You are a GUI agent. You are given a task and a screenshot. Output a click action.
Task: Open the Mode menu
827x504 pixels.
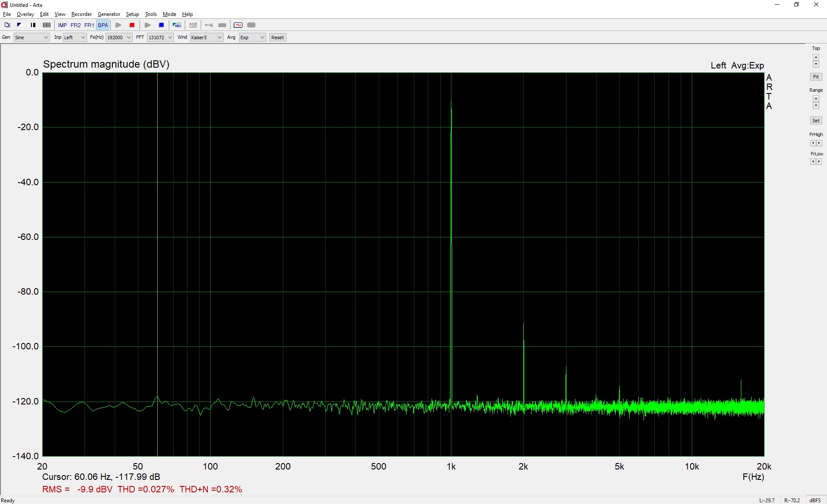[169, 14]
